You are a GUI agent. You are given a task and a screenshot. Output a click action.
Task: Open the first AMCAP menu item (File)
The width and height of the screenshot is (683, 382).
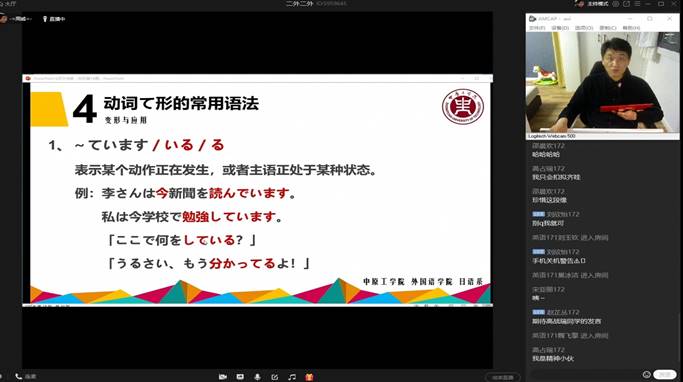coord(537,28)
